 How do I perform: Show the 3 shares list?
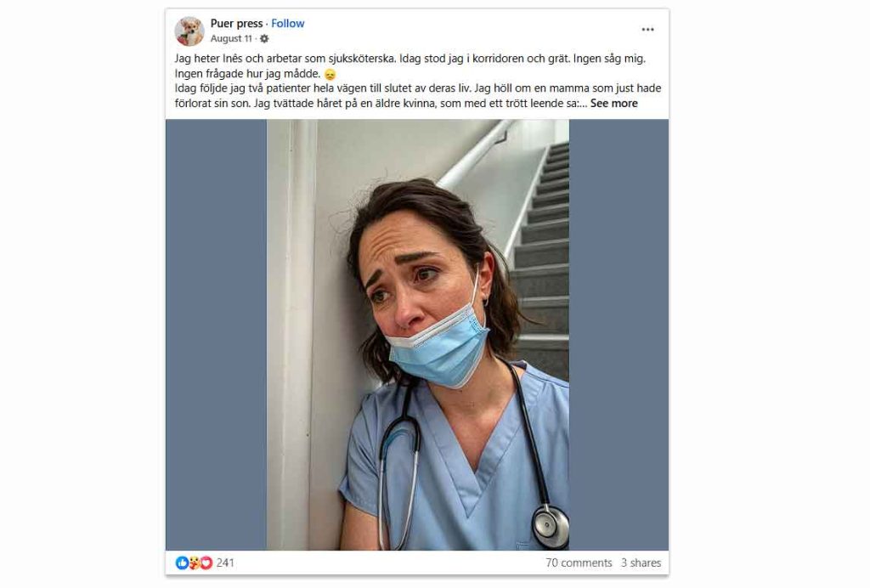(x=641, y=563)
